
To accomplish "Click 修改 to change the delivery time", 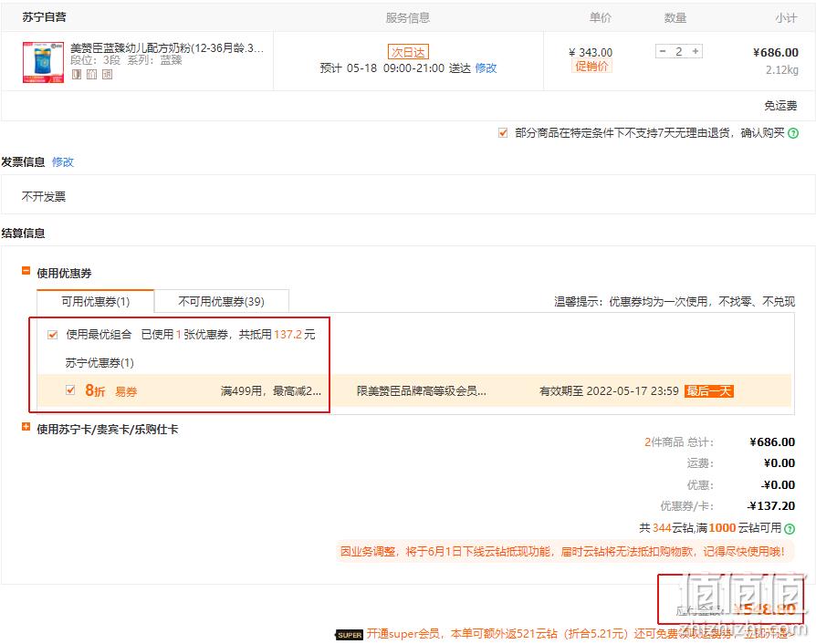I will [486, 68].
